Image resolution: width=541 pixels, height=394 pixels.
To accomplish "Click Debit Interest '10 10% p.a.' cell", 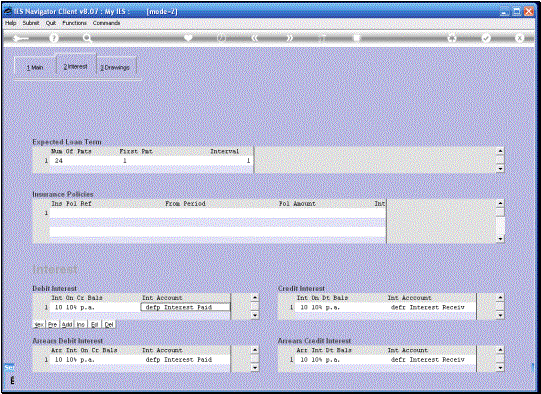I will point(95,307).
